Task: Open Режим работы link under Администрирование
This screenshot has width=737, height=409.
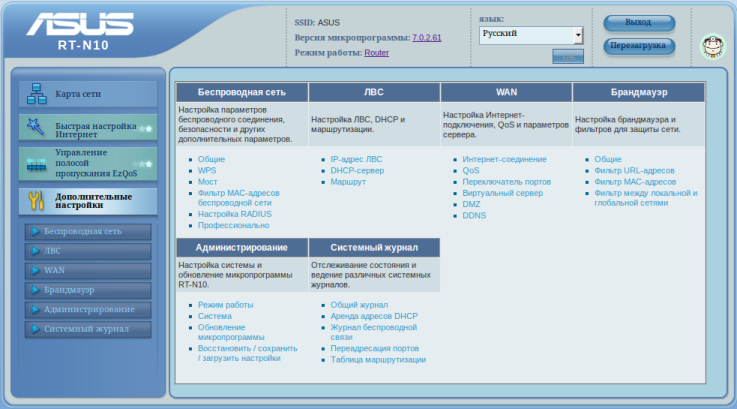Action: (225, 305)
